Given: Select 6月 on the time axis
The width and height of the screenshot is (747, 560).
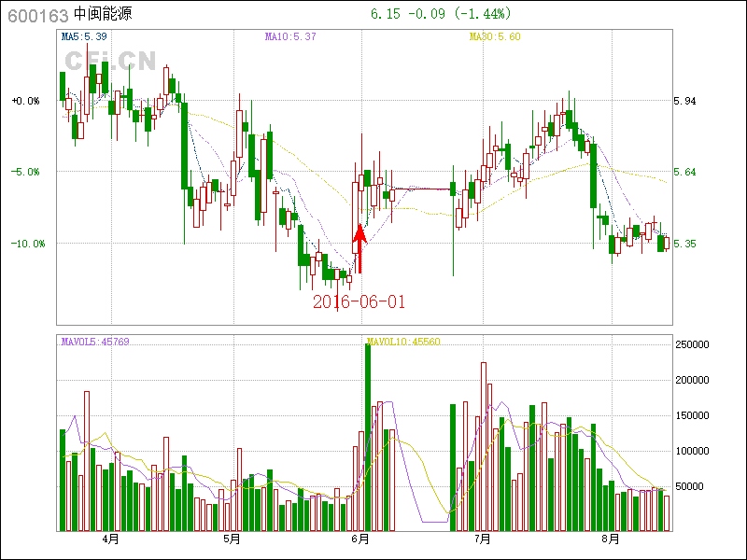Looking at the screenshot, I should 360,539.
